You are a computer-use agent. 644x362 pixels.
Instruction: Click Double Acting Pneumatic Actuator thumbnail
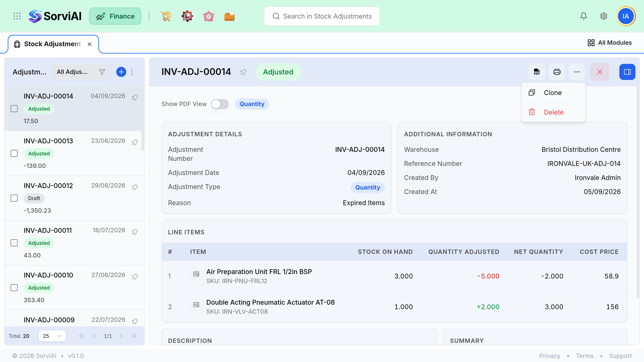point(196,305)
